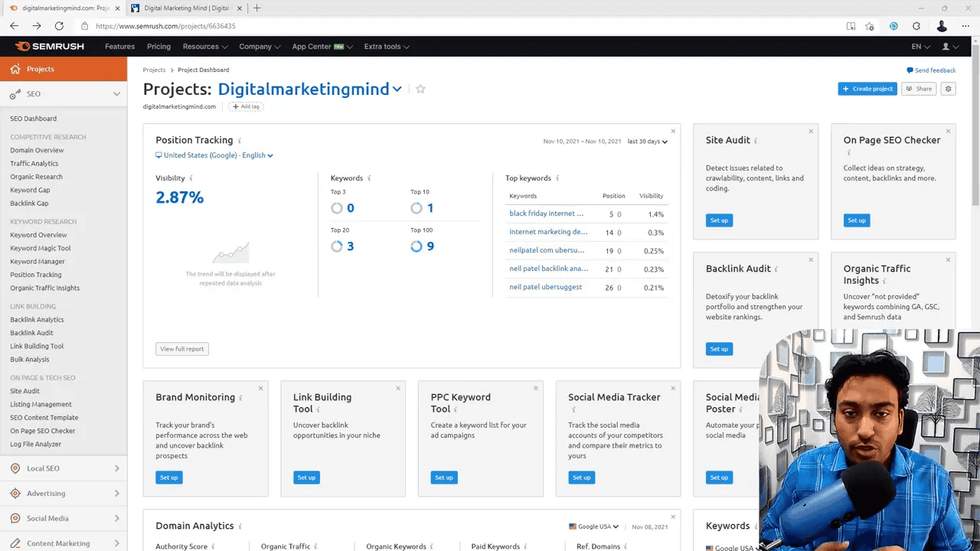Open the Semrush home logo
Screen dimensions: 980x551
tap(49, 46)
